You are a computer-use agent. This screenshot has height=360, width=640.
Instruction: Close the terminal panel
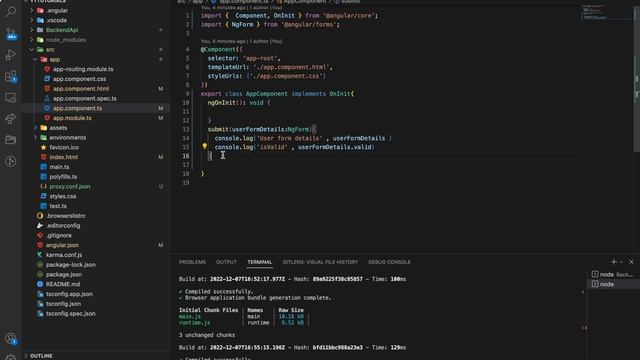(x=631, y=262)
